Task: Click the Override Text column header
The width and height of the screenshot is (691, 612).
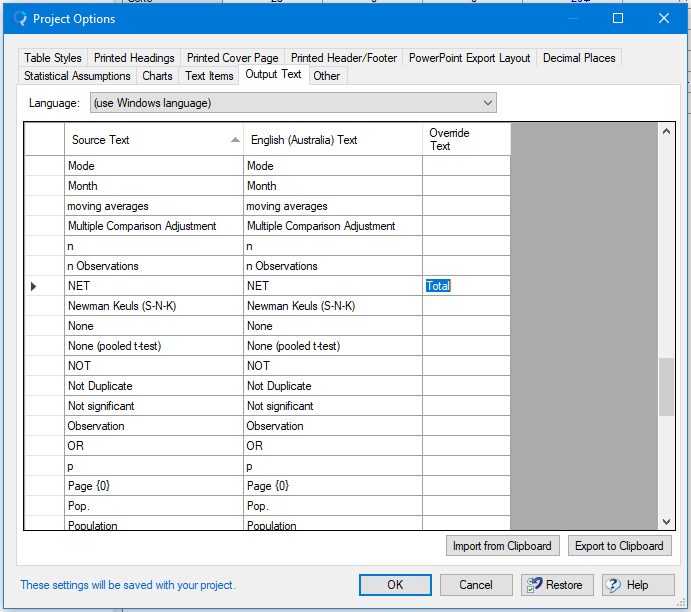Action: click(x=466, y=139)
